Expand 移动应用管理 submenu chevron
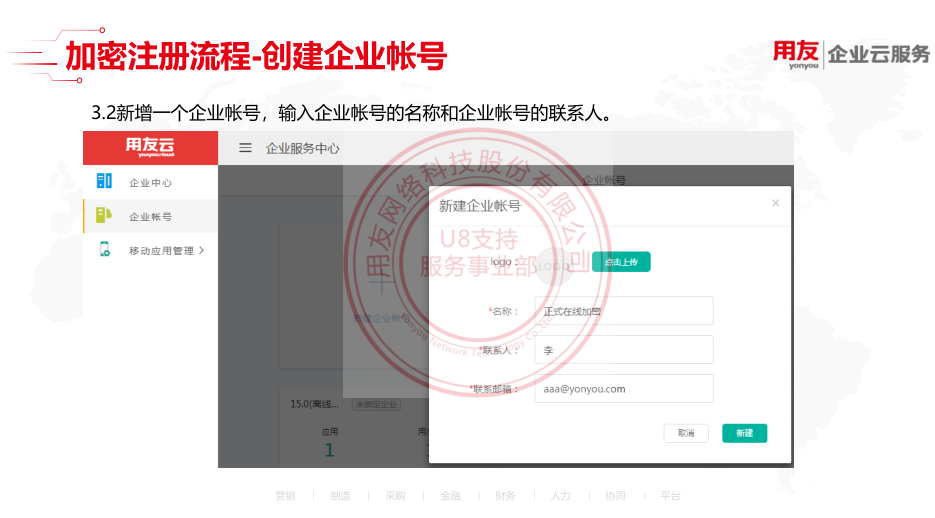Image resolution: width=935 pixels, height=518 pixels. pyautogui.click(x=202, y=250)
